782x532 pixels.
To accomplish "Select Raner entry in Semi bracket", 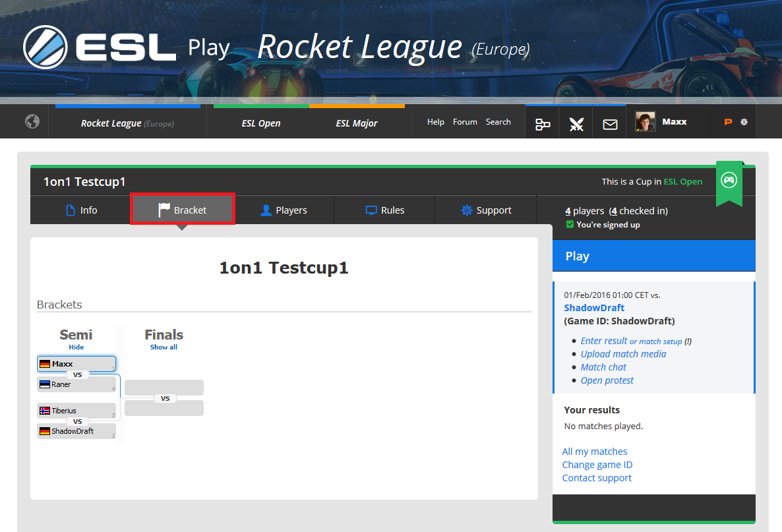I will (x=76, y=384).
